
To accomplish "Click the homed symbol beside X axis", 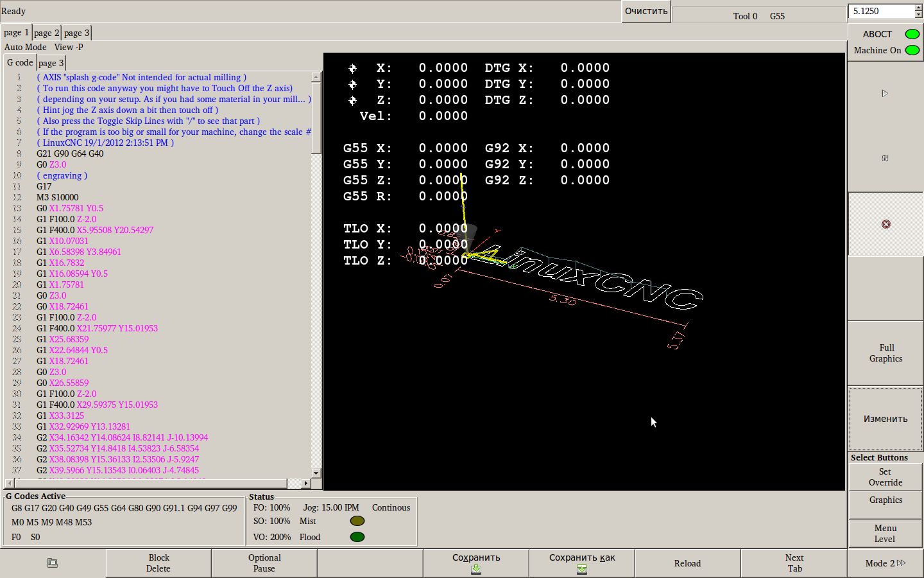I will [352, 68].
